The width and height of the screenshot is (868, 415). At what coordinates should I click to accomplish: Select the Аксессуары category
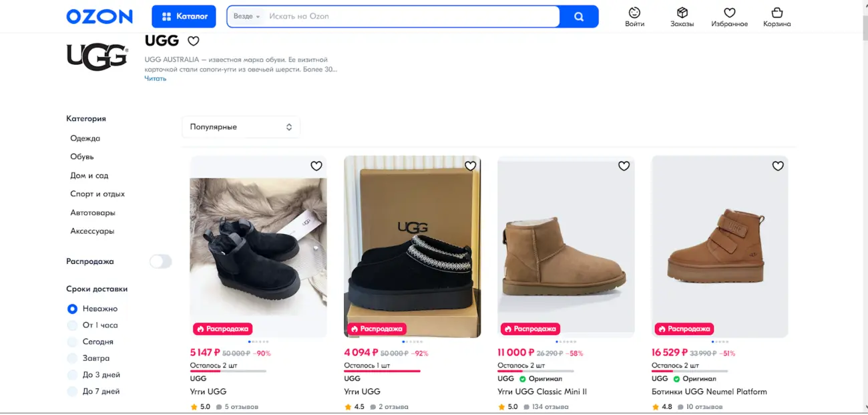pos(92,231)
